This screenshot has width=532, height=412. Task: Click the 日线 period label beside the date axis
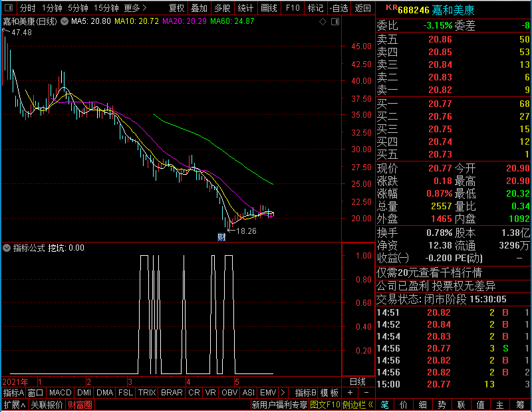358,382
